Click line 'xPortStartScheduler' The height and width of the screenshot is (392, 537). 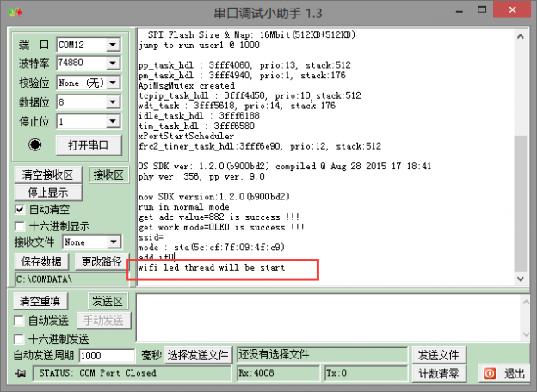click(x=186, y=136)
